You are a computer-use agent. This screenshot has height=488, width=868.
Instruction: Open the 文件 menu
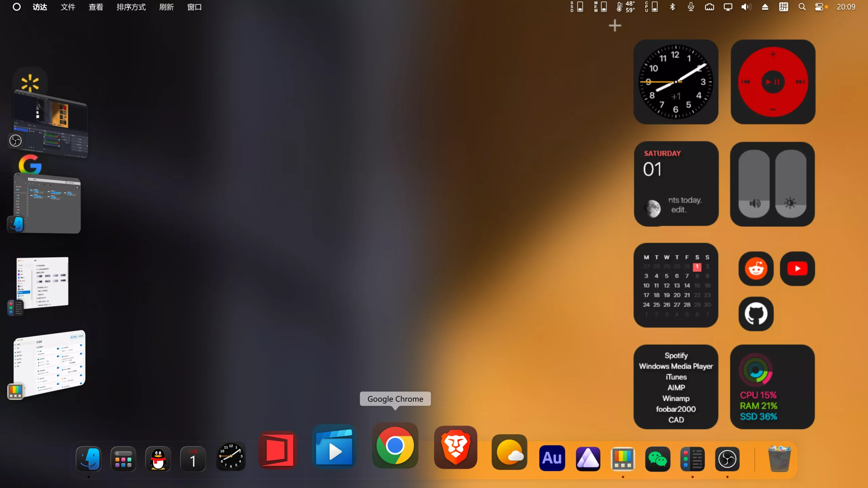(x=67, y=7)
